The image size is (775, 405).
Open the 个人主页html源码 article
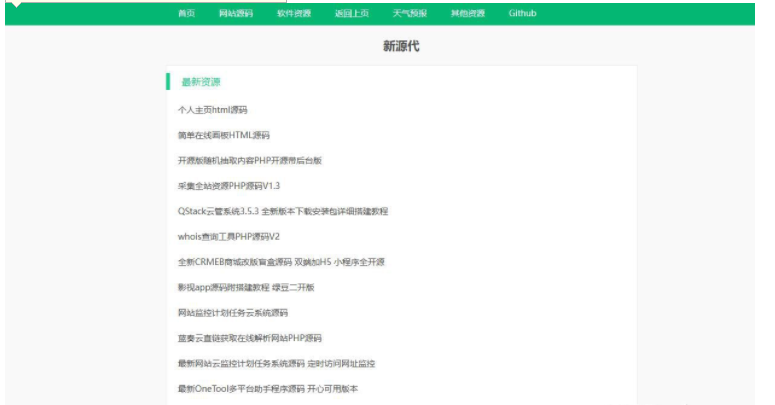pos(212,109)
